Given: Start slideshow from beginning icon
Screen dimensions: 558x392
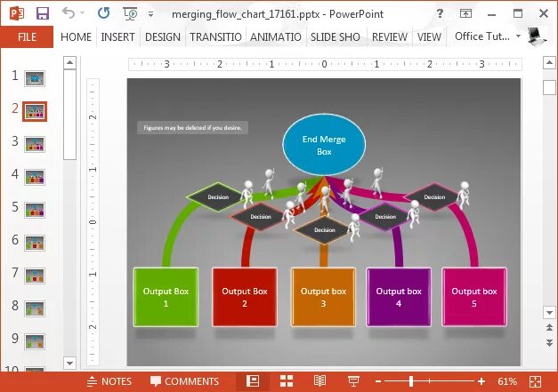Looking at the screenshot, I should pos(130,13).
